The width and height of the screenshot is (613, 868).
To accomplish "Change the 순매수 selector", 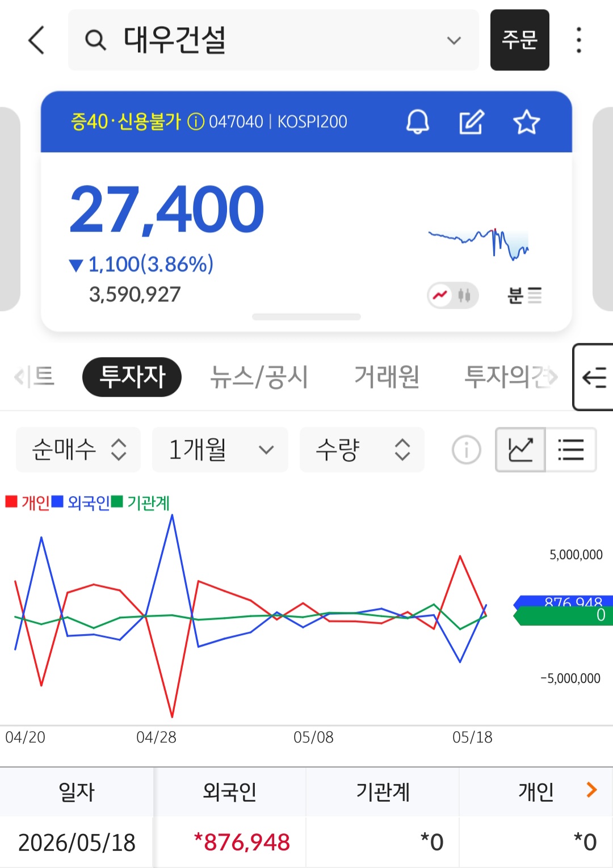I will pyautogui.click(x=78, y=450).
